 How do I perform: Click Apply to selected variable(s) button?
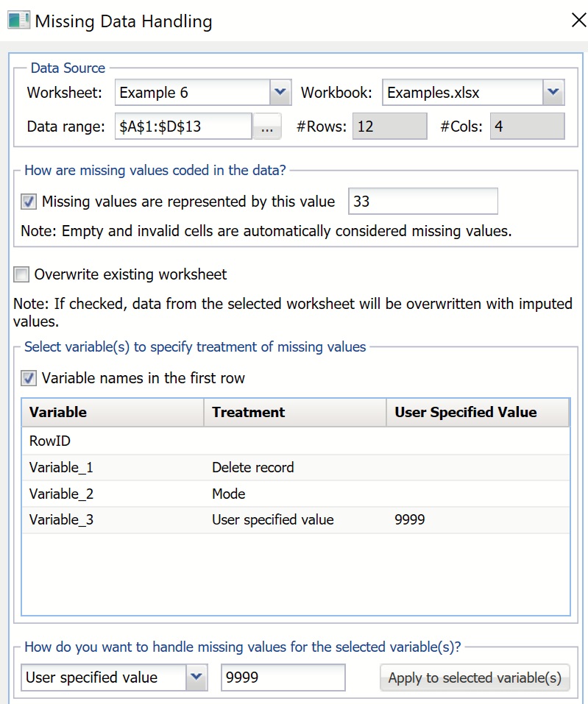click(x=475, y=678)
